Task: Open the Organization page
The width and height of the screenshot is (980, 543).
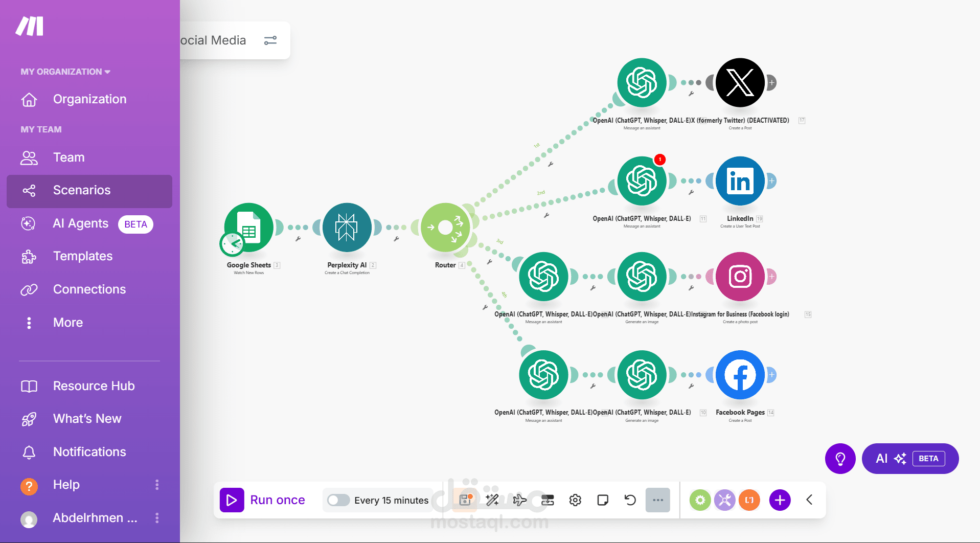Action: coord(89,99)
